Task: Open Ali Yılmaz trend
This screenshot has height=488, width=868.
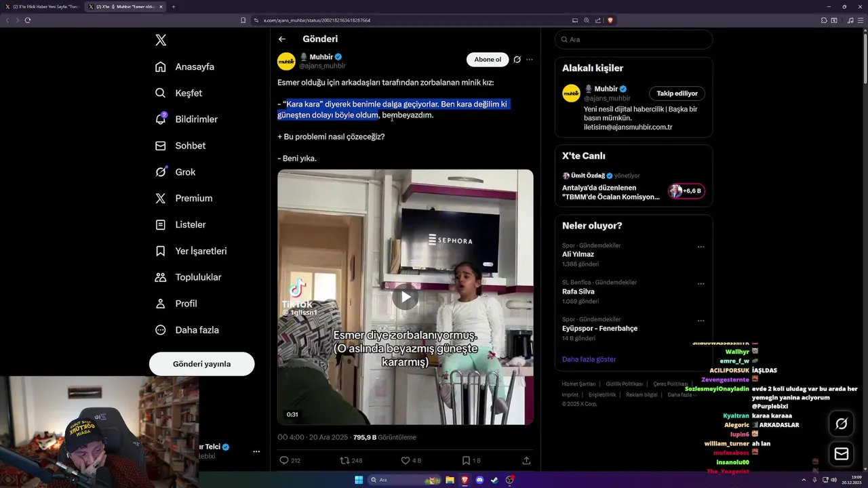Action: 578,254
